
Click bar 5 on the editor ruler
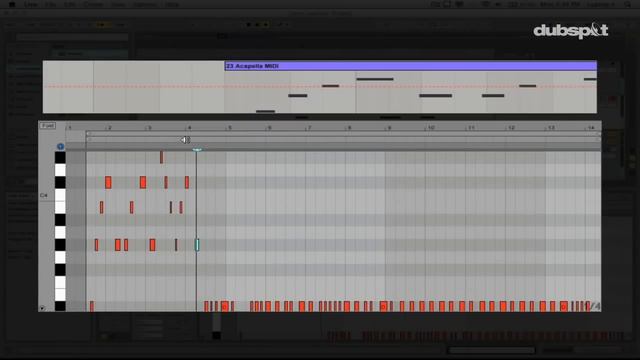pyautogui.click(x=229, y=128)
